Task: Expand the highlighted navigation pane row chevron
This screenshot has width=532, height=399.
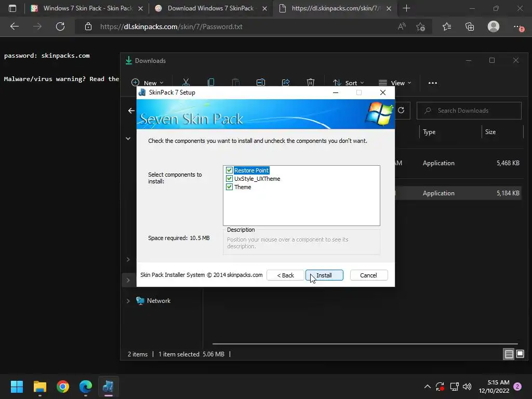Action: 128,280
